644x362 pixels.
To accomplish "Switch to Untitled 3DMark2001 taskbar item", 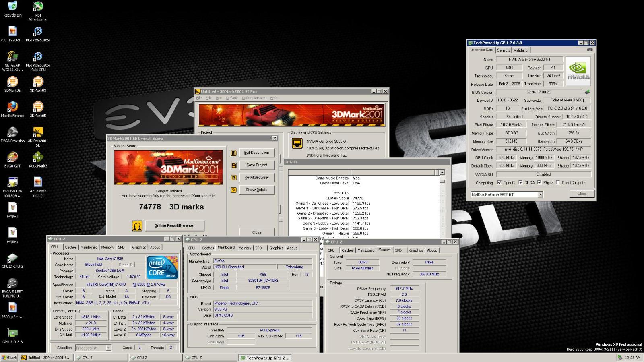I will click(46, 358).
